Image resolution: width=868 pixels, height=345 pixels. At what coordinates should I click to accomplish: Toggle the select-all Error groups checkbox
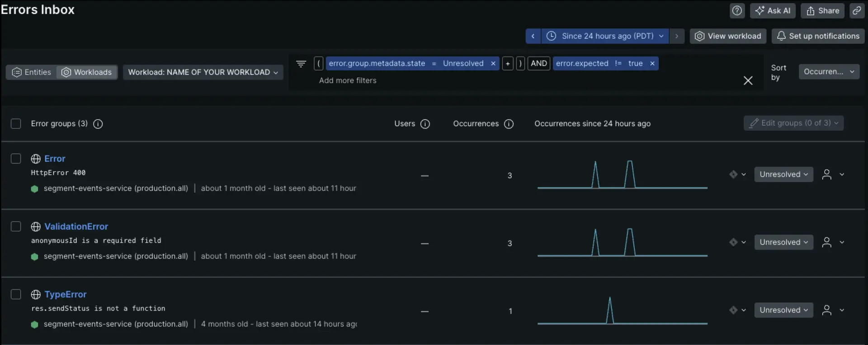tap(16, 124)
